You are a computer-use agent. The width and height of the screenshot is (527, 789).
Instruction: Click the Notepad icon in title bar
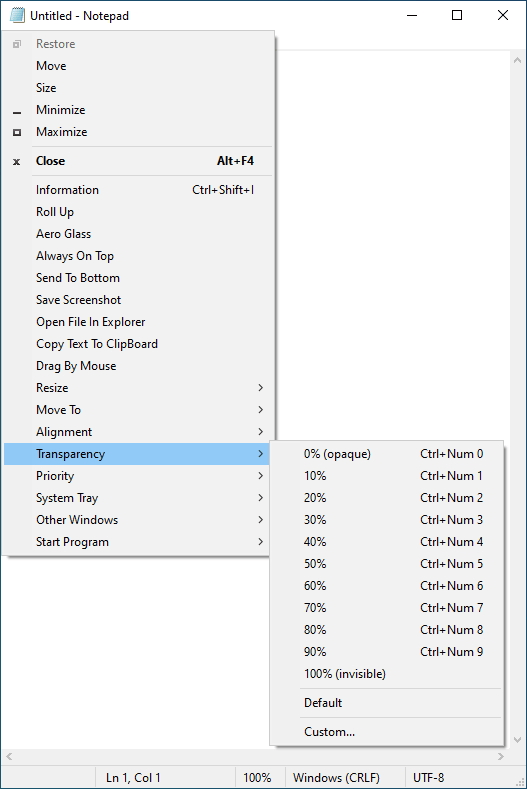[x=17, y=16]
